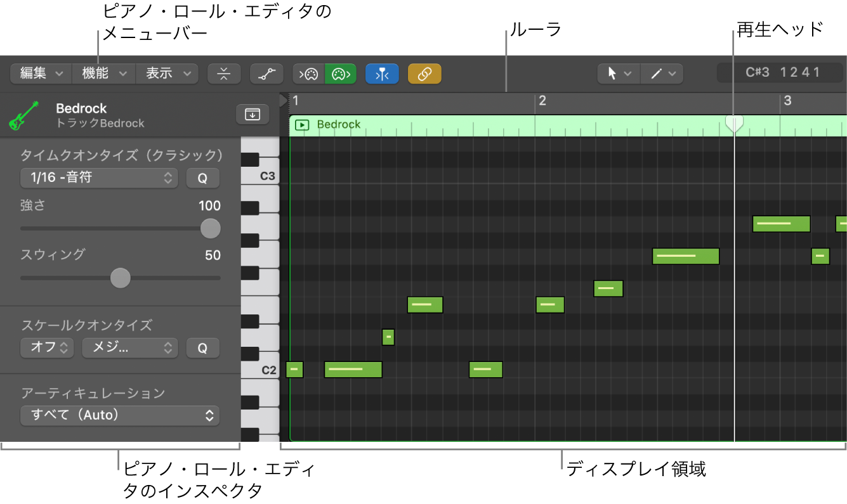Viewport: 847px width, 504px height.
Task: Click the green bass guitar track icon
Action: [24, 115]
